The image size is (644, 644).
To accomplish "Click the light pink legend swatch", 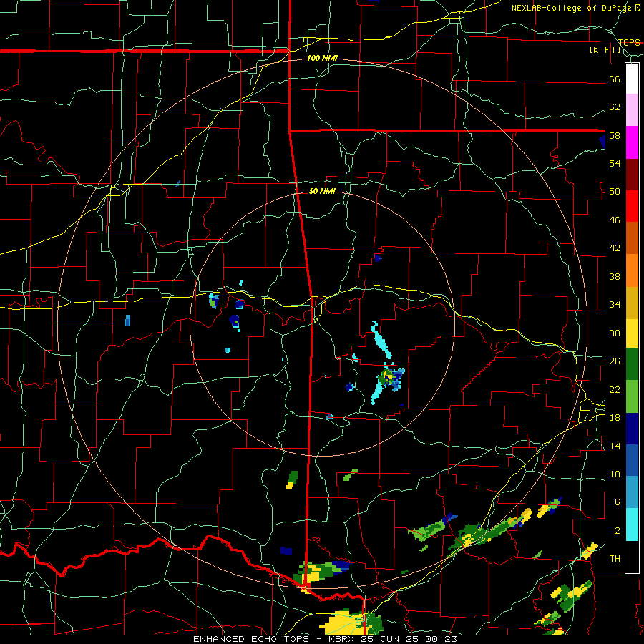I will point(632,110).
